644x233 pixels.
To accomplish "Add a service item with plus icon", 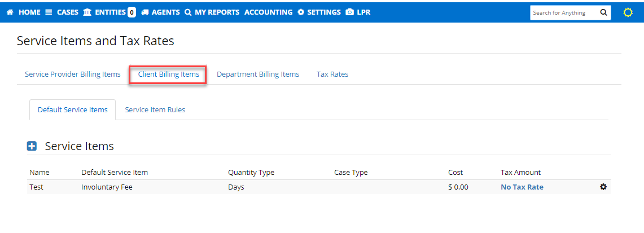I will click(32, 146).
